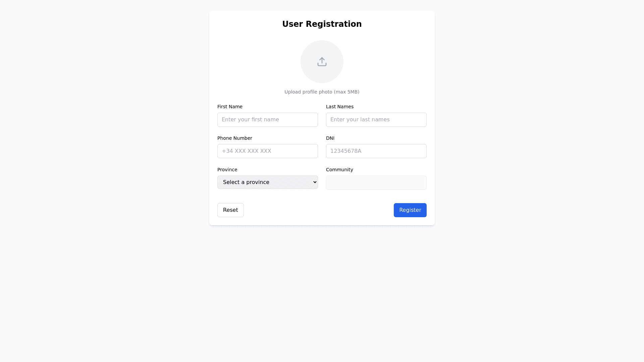Viewport: 644px width, 362px height.
Task: Focus the First Name input field
Action: tap(267, 120)
